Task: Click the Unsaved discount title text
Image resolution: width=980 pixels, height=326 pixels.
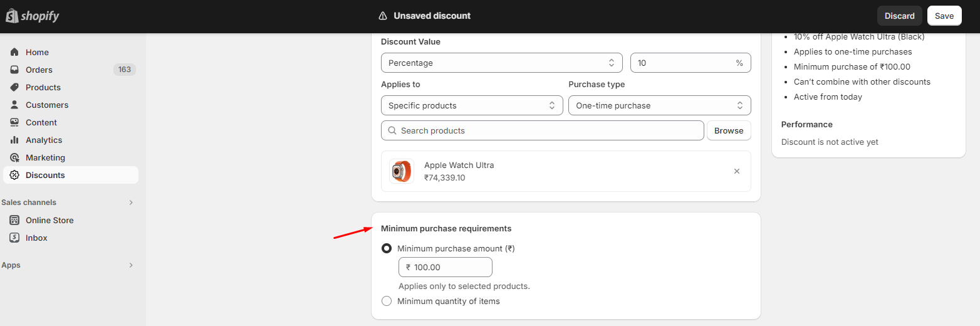Action: (432, 16)
